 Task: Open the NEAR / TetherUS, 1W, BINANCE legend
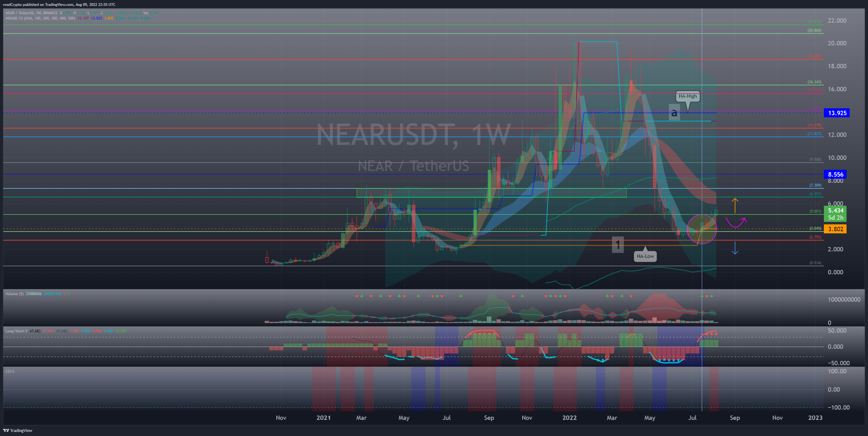31,13
